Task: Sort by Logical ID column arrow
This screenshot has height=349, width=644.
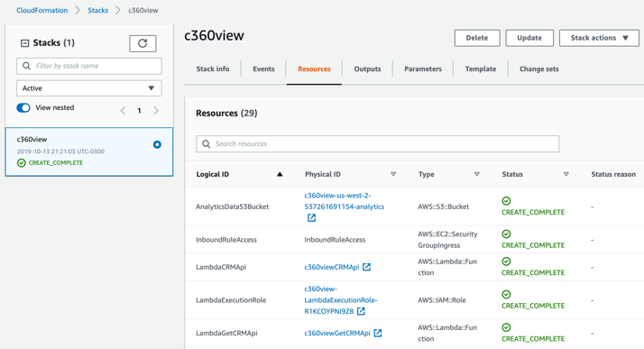Action: 280,174
